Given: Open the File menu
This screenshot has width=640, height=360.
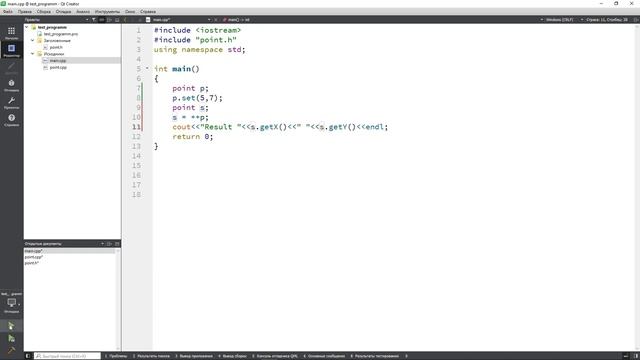Looking at the screenshot, I should [8, 12].
